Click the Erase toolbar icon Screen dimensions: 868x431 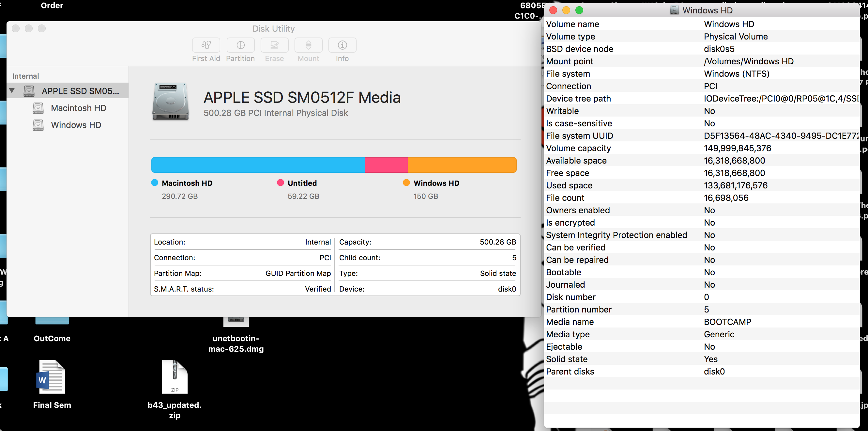[274, 45]
